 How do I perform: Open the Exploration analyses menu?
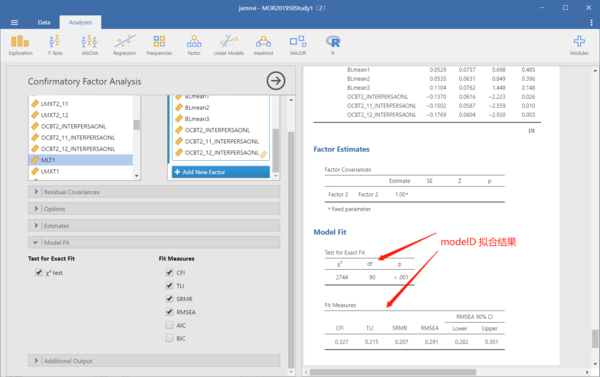pyautogui.click(x=21, y=45)
